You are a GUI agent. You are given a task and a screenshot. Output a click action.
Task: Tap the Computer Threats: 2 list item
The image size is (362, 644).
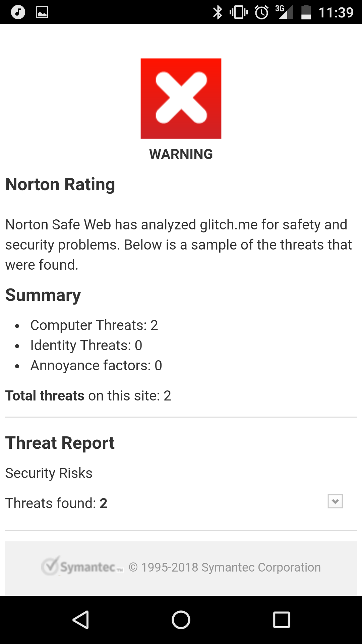click(94, 325)
